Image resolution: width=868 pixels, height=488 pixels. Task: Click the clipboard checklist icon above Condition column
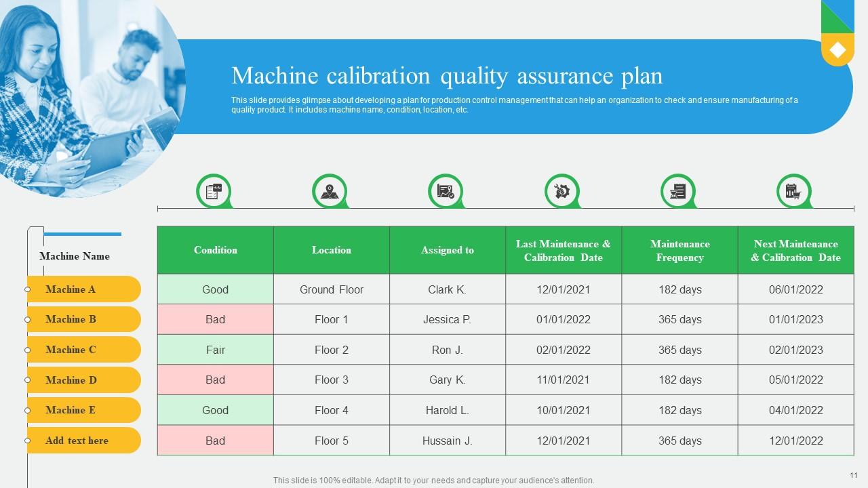point(213,191)
